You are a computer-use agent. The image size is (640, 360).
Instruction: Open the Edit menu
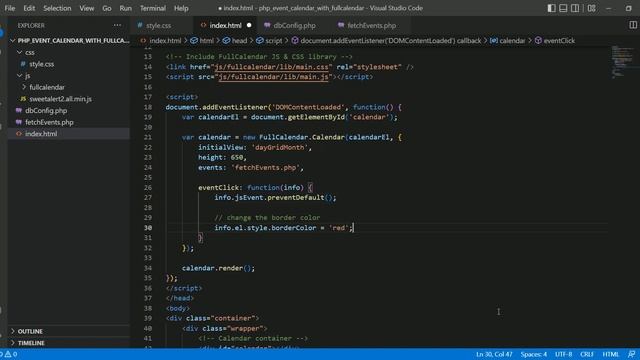tap(29, 8)
